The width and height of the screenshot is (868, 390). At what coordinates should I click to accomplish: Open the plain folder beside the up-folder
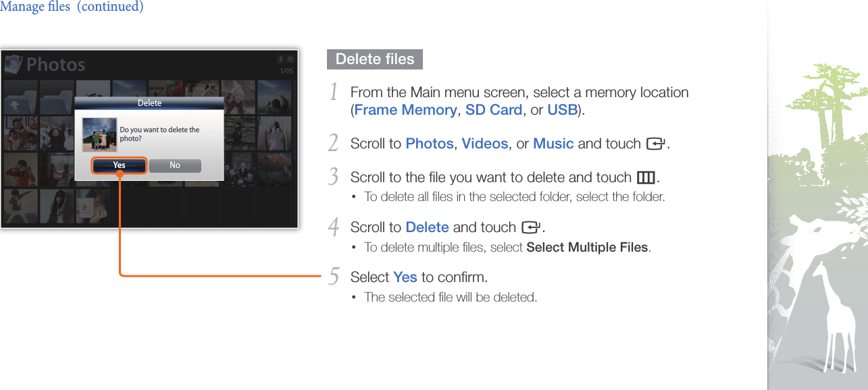pos(55,99)
